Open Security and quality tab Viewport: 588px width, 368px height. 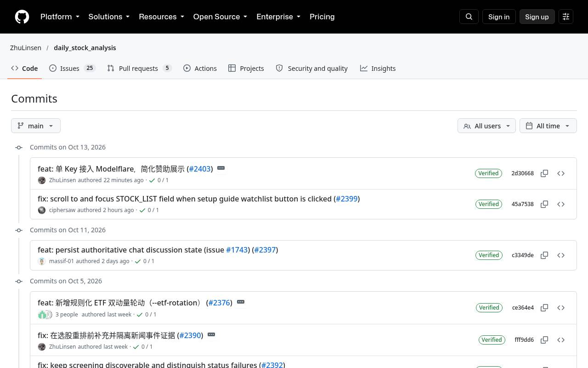tap(312, 68)
